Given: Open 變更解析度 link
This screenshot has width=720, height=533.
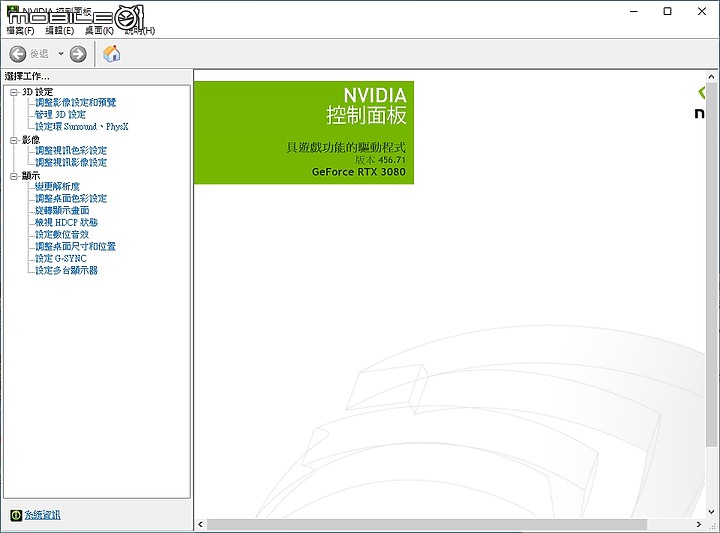Looking at the screenshot, I should point(57,186).
